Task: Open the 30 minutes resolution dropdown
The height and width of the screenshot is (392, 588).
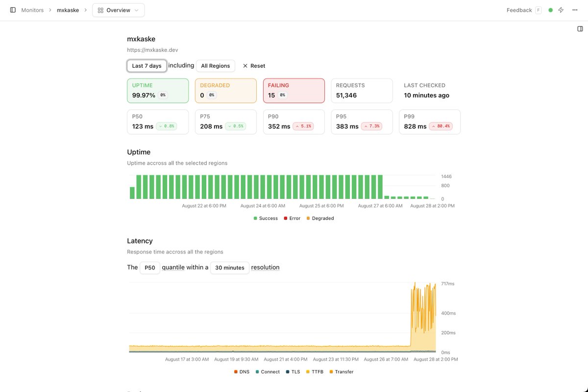Action: 230,268
